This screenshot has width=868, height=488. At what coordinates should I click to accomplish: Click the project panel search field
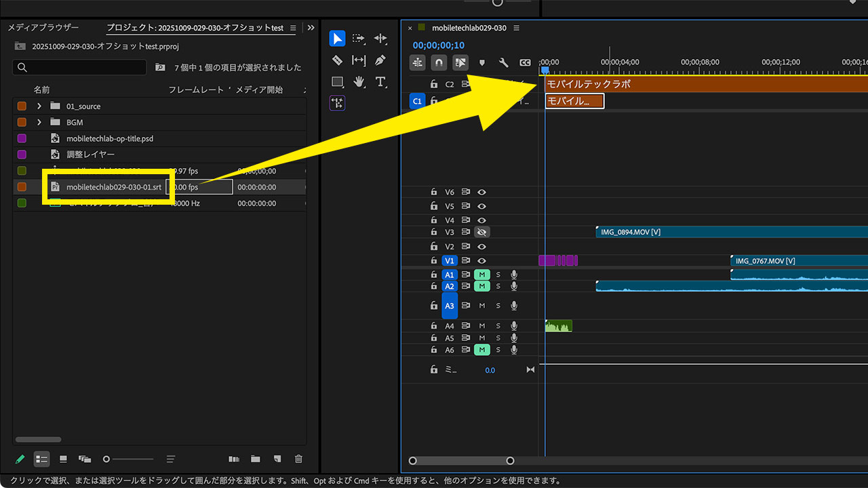80,67
